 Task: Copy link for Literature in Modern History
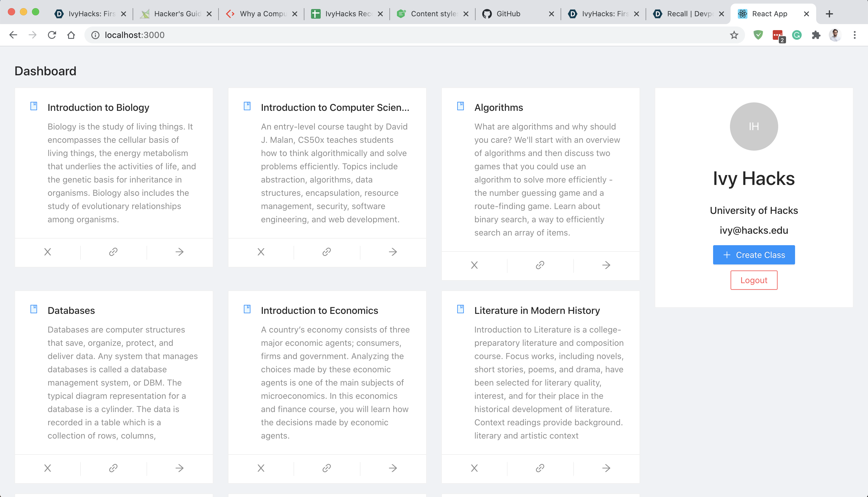pos(540,468)
